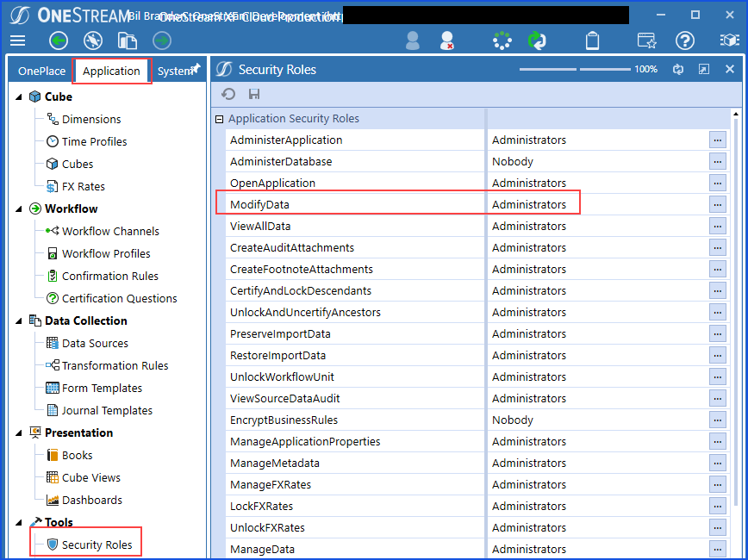
Task: Click the compass navigation icon in toolbar
Action: coord(93,40)
